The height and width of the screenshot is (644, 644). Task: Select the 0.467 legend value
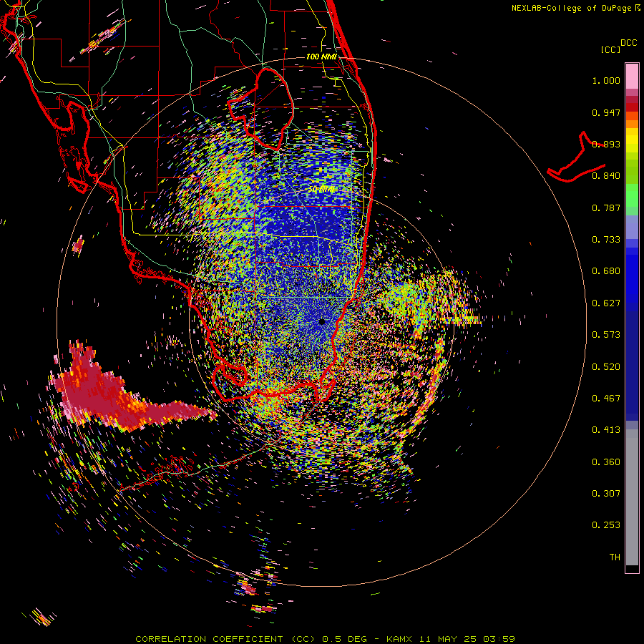[606, 399]
